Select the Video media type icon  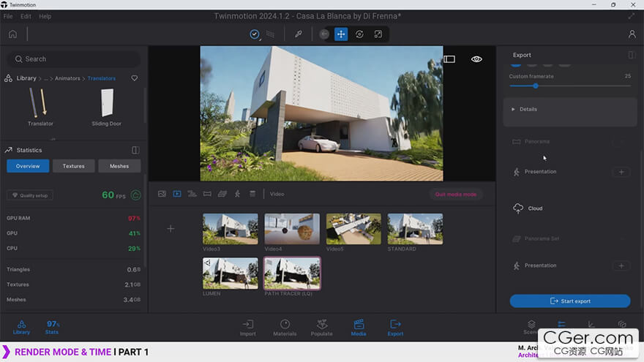tap(177, 194)
